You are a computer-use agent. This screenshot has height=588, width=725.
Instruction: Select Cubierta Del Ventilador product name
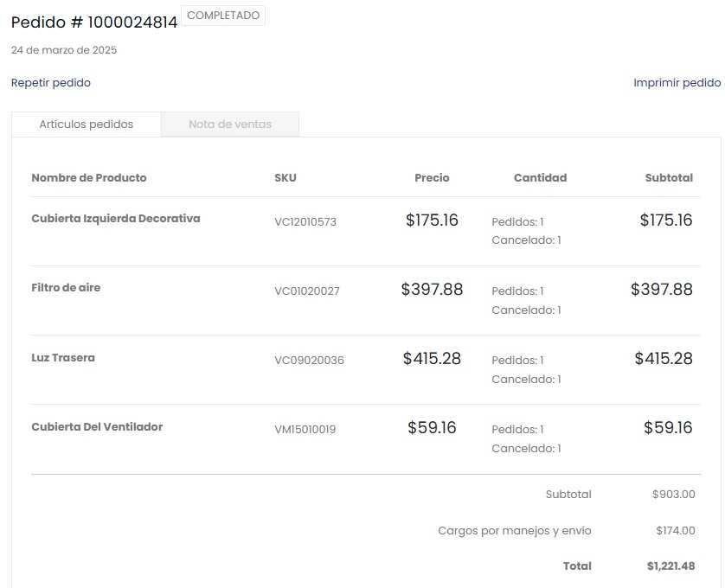coord(97,426)
